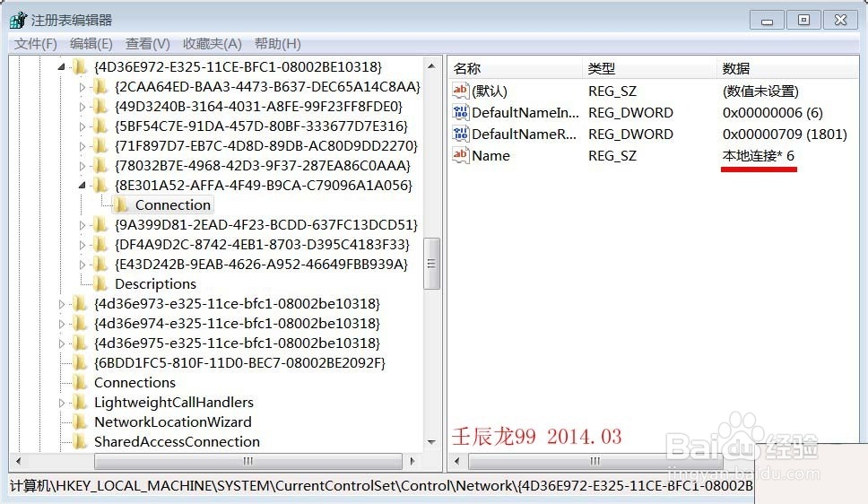This screenshot has height=504, width=868.
Task: Click the folder icon of {4d36e974-e325-11ce-bfc1-08002be10318}
Action: [x=80, y=324]
